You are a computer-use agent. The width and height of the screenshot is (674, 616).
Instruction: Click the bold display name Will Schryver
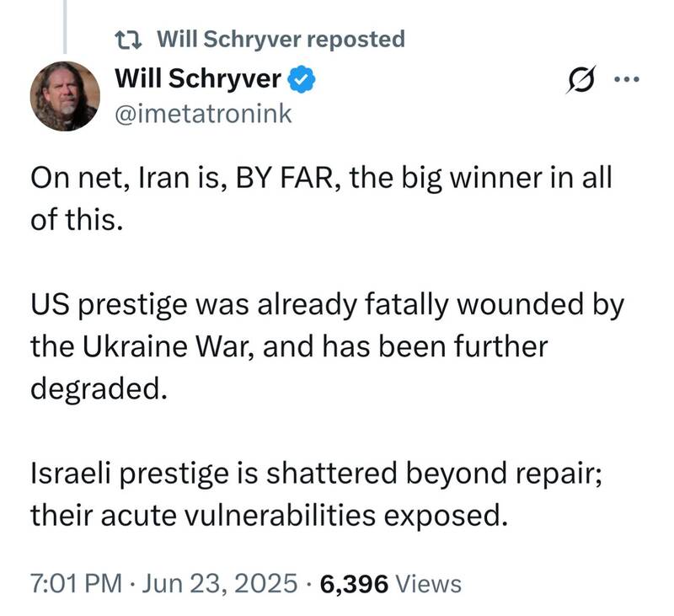click(200, 79)
